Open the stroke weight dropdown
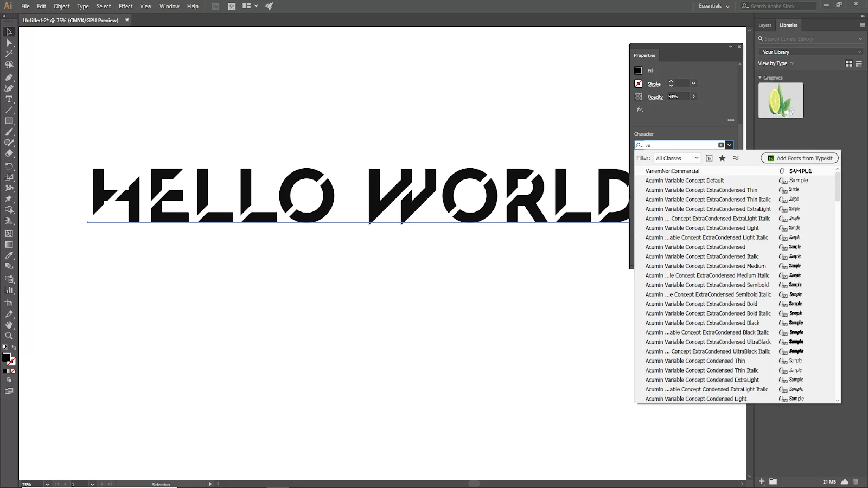The height and width of the screenshot is (488, 868). click(x=693, y=84)
